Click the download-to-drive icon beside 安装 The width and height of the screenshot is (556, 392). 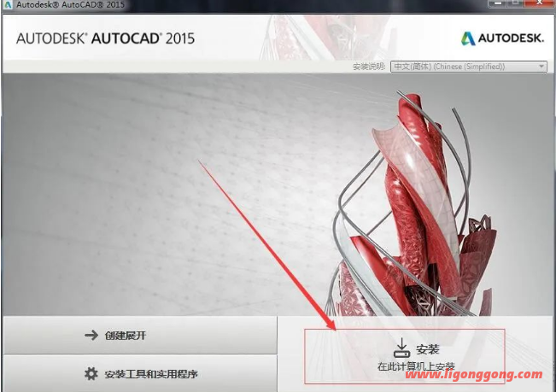(401, 348)
